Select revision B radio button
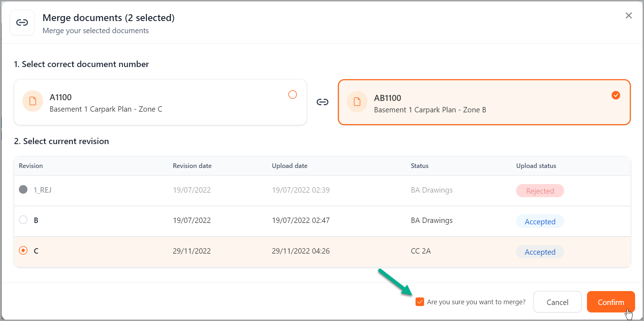 [23, 220]
